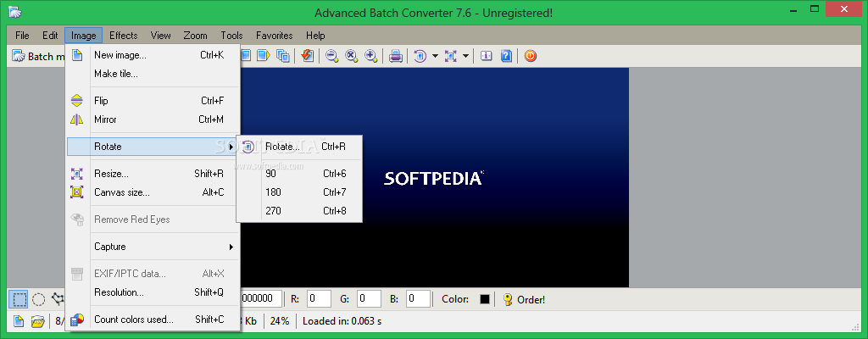Click the zoom out magnifier icon
Viewport: 868px width, 339px height.
332,56
